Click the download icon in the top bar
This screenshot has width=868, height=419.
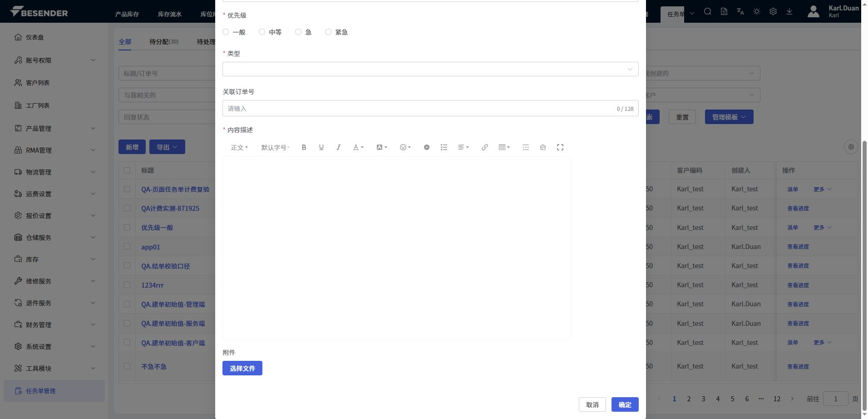pyautogui.click(x=789, y=11)
